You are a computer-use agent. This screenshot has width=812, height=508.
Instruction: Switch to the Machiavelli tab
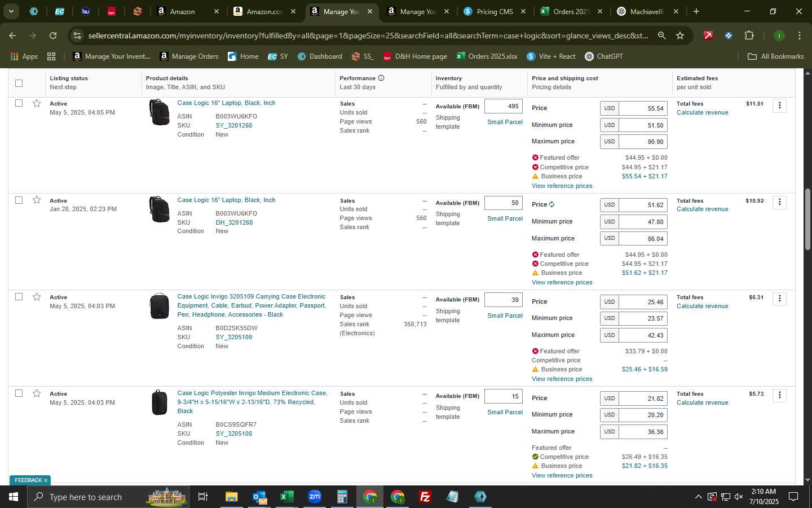coord(647,11)
